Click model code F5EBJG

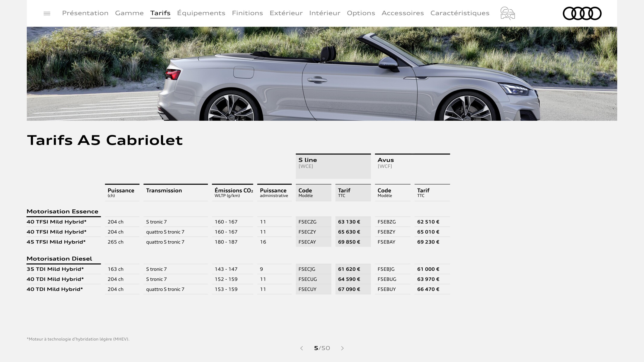[386, 269]
